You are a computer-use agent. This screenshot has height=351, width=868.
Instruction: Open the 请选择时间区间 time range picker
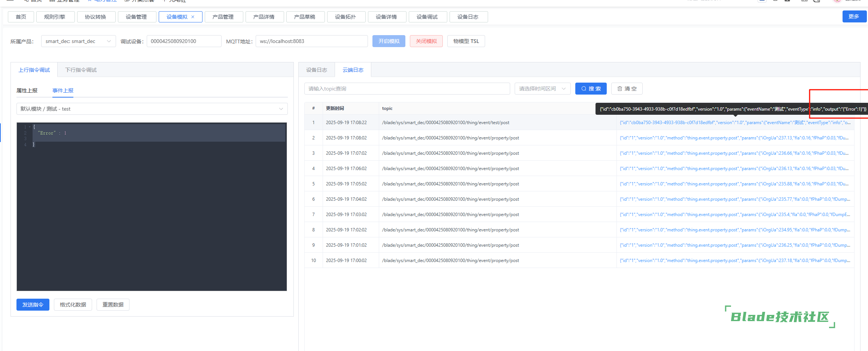(x=542, y=89)
